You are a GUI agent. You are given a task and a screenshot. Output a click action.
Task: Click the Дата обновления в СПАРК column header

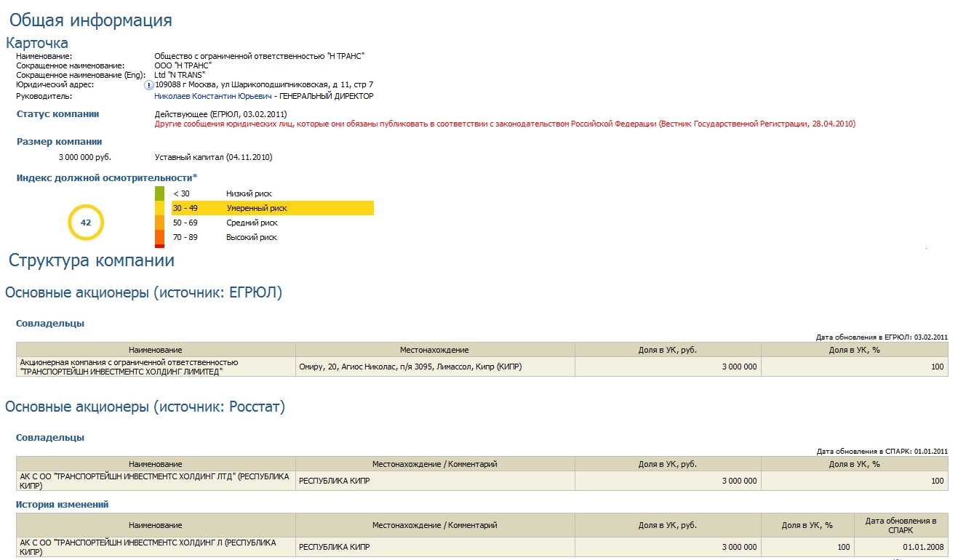(901, 525)
